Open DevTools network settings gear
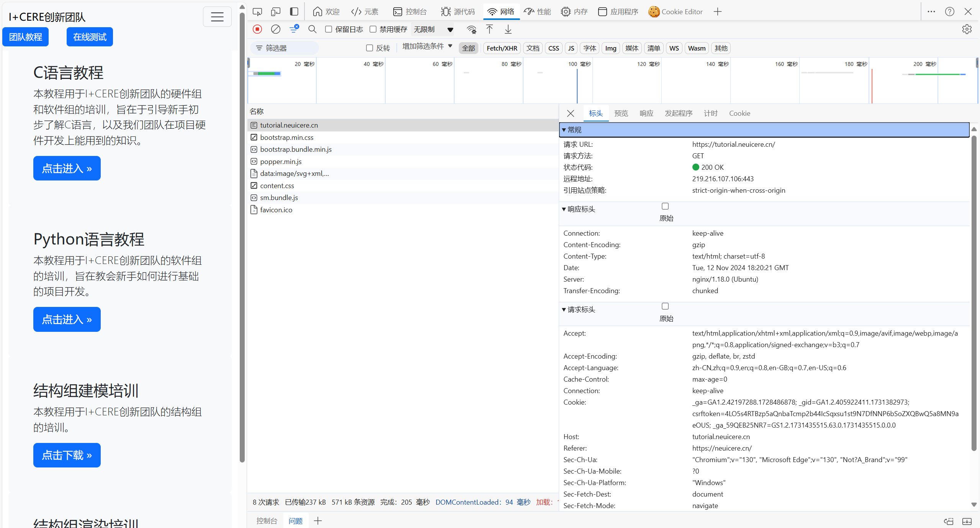Viewport: 980px width, 528px height. 967,29
